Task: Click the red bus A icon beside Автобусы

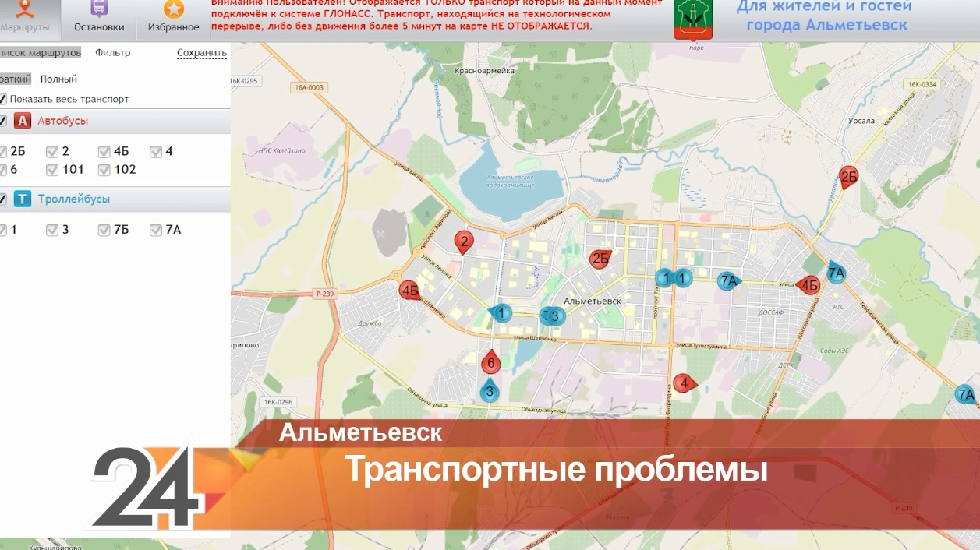Action: (x=23, y=122)
